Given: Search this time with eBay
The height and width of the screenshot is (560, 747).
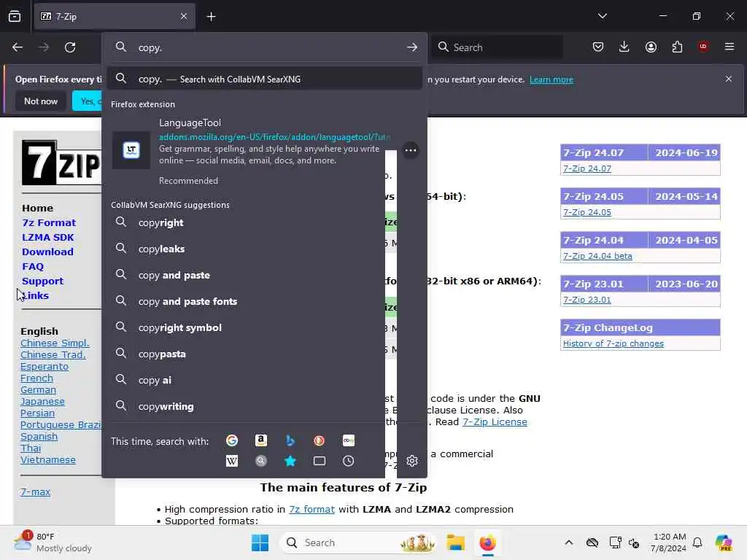Looking at the screenshot, I should click(348, 440).
